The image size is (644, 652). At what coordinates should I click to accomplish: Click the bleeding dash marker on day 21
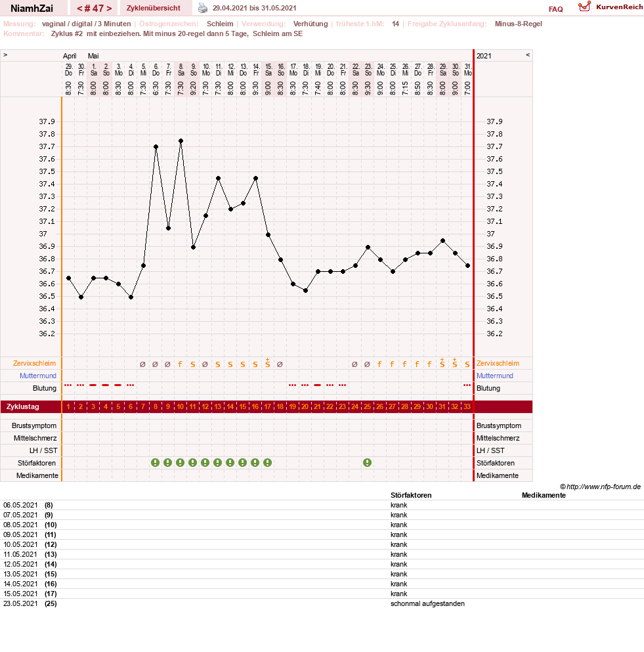317,385
